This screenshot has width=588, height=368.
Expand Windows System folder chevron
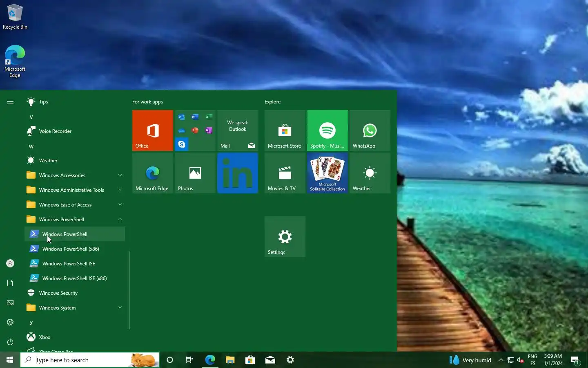120,307
